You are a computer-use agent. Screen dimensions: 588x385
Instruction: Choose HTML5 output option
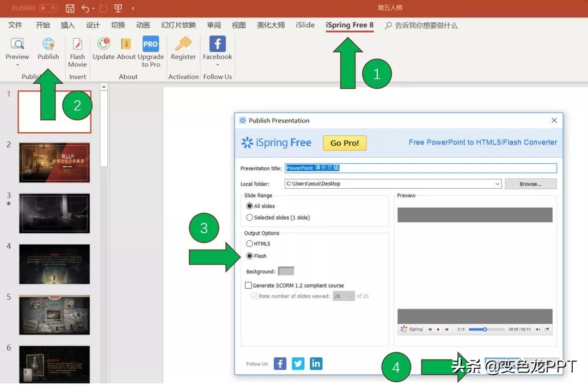(x=258, y=244)
